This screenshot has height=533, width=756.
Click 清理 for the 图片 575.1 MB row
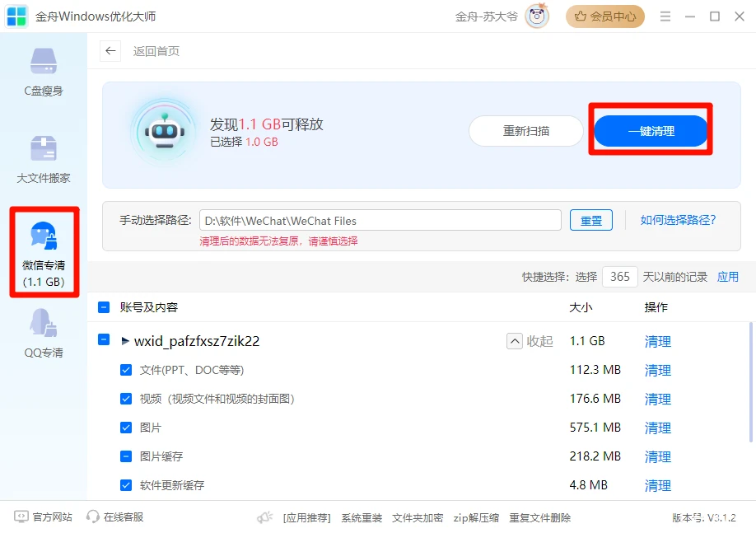click(658, 428)
